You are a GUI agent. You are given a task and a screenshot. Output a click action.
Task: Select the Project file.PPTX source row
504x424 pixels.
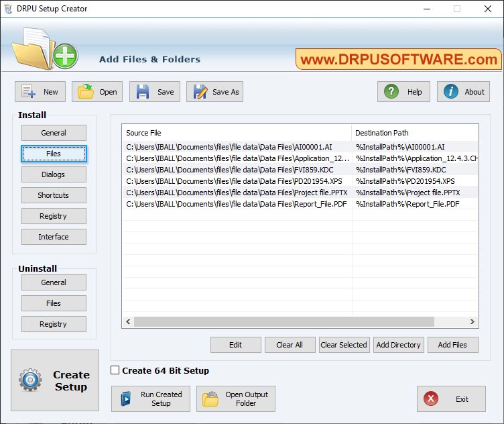point(237,193)
